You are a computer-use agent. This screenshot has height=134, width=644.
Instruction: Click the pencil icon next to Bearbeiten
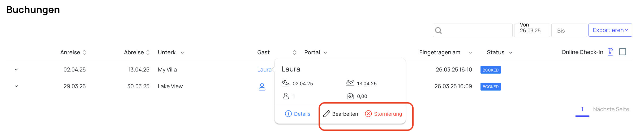(x=326, y=114)
